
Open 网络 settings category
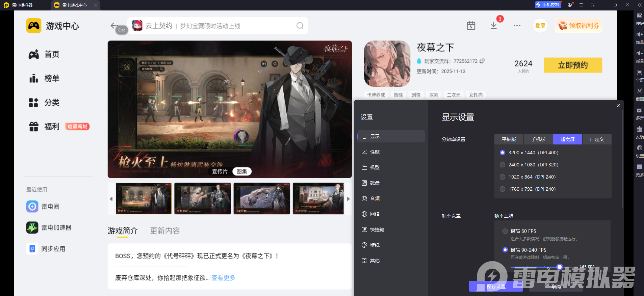[x=391, y=214]
